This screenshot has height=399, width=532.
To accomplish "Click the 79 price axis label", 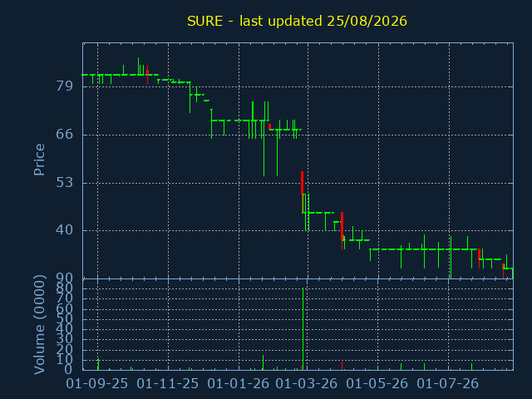I will [x=65, y=86].
